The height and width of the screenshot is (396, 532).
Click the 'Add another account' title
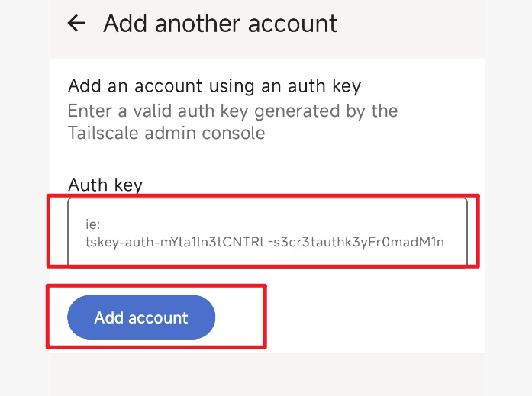[x=220, y=24]
